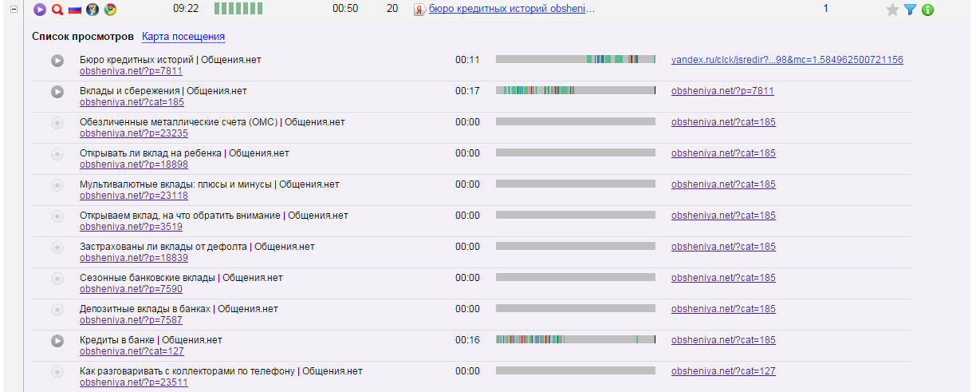Click the Yandex icon before the search phrase
980x392 pixels.
[x=419, y=10]
